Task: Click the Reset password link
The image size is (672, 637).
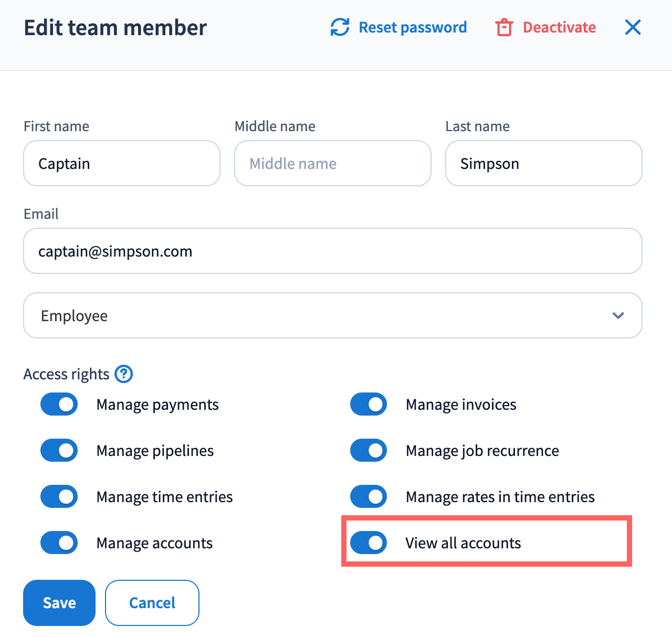Action: coord(413,27)
